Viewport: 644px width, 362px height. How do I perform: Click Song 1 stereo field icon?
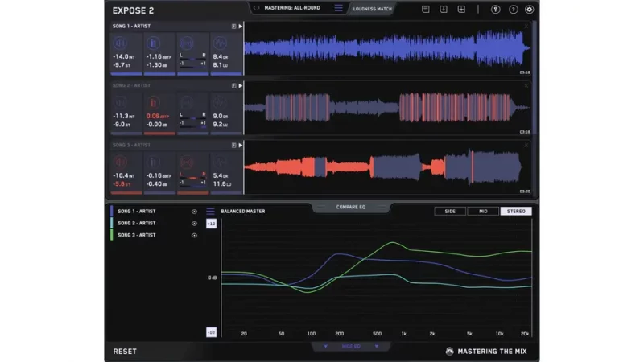(x=187, y=43)
